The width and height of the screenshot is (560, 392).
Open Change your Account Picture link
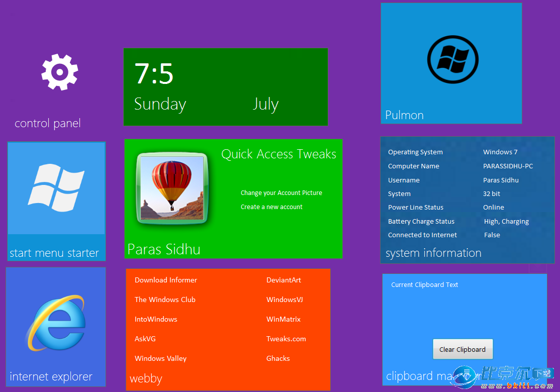pyautogui.click(x=281, y=193)
